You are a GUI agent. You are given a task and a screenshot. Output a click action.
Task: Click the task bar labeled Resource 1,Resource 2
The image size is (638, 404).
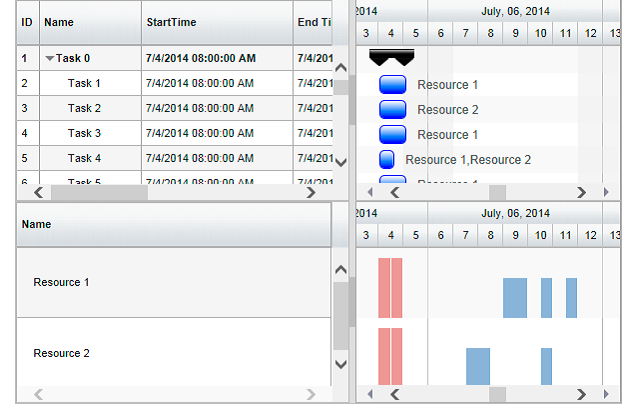point(387,159)
